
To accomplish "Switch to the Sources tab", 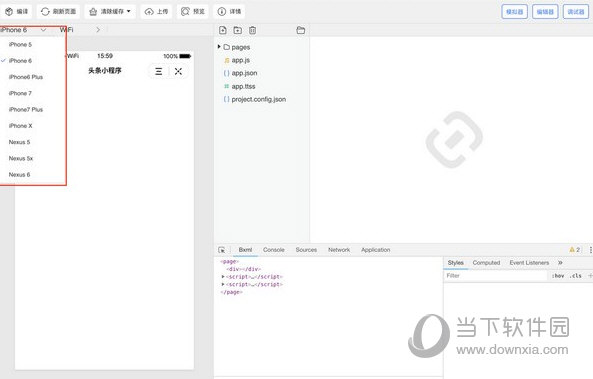I will tap(306, 250).
